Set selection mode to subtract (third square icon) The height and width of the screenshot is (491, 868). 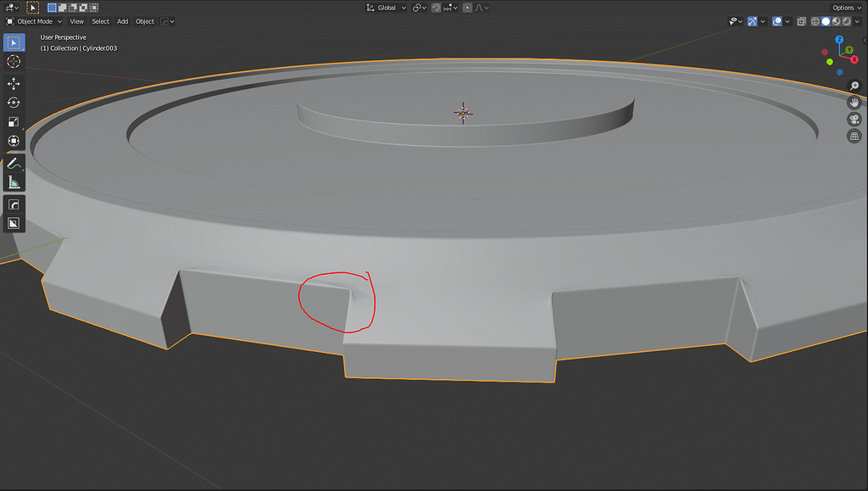(x=73, y=8)
